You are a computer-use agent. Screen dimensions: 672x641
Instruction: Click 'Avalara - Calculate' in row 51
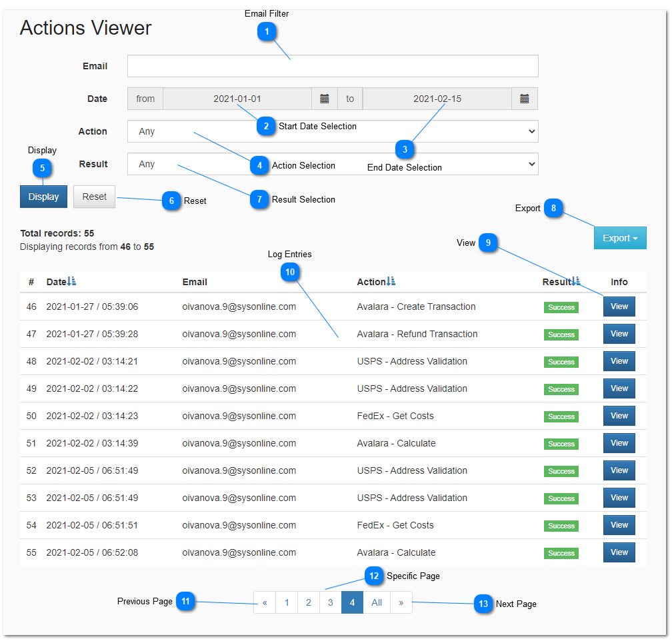pos(396,444)
